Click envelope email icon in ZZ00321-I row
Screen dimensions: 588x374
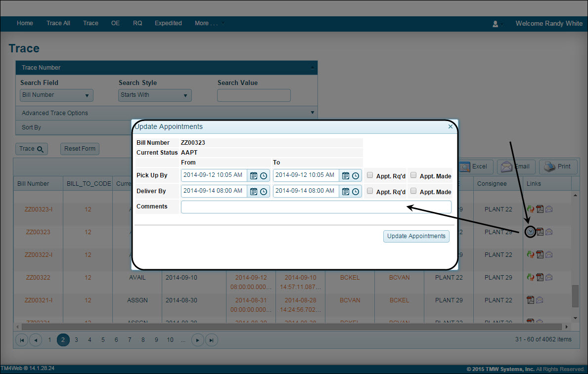pos(540,300)
